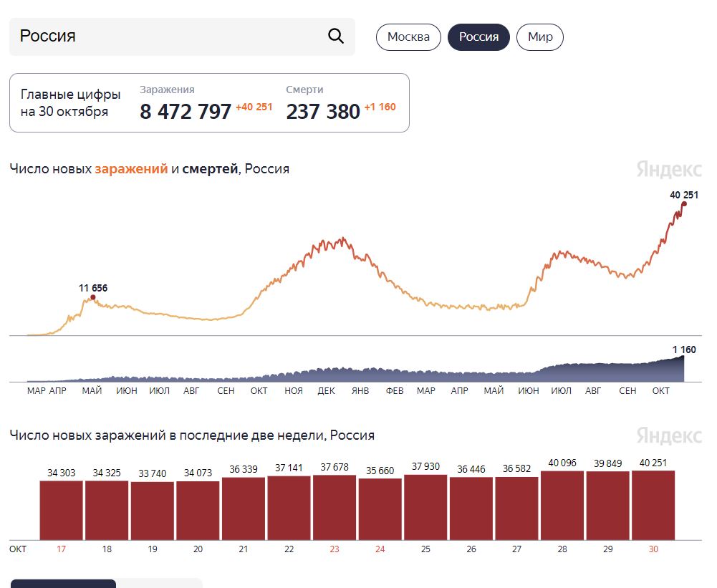Focus the Россия search input field

pyautogui.click(x=182, y=37)
